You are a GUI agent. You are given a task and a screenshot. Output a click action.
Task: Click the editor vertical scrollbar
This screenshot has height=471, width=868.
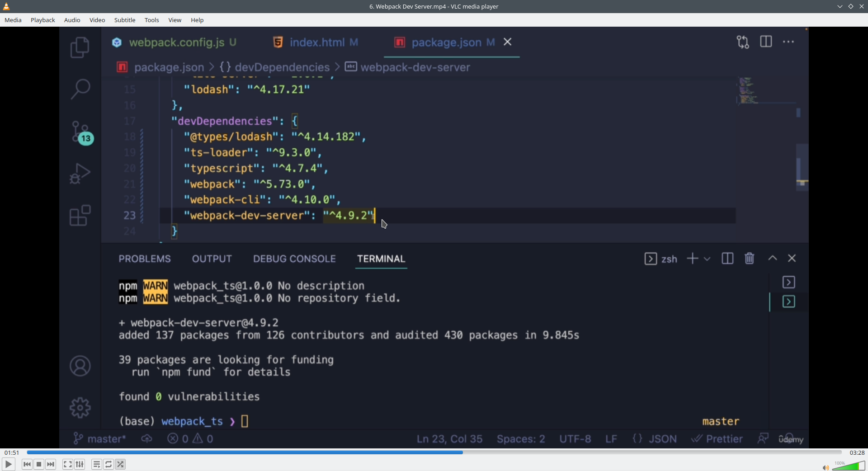[802, 167]
